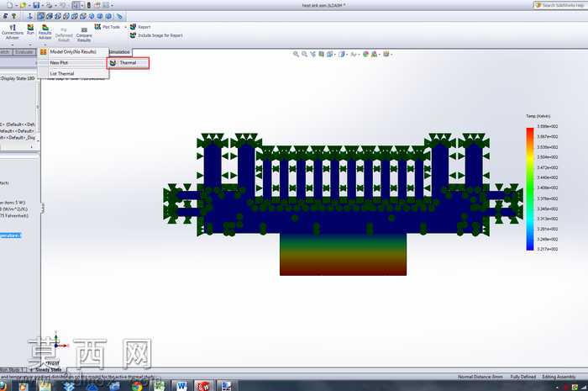588x391 pixels.
Task: Click the Rebuild traffic-light icon
Action: pos(89,5)
